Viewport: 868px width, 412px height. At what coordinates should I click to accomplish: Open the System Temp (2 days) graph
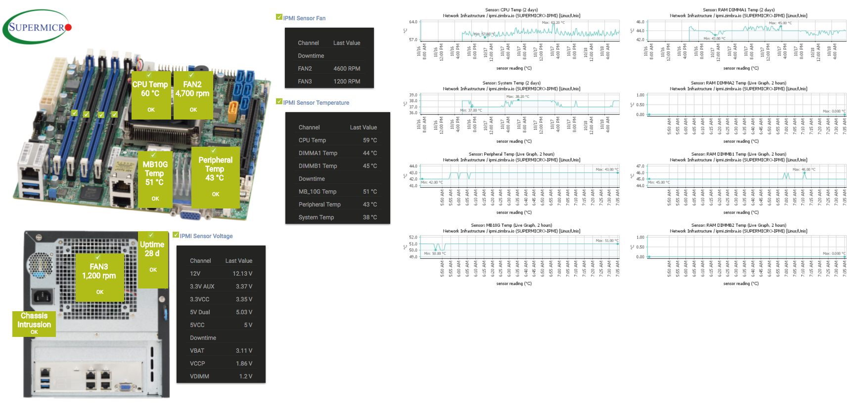(x=511, y=112)
